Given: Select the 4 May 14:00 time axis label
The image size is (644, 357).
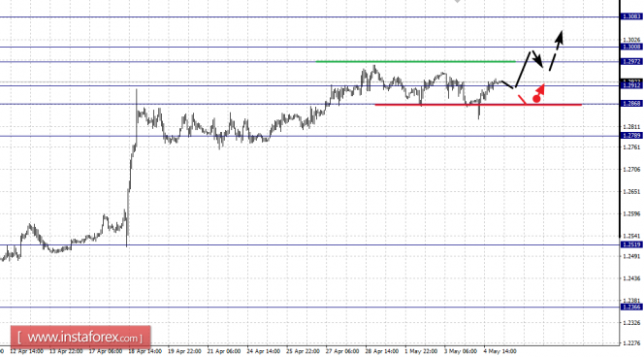Looking at the screenshot, I should coord(499,351).
